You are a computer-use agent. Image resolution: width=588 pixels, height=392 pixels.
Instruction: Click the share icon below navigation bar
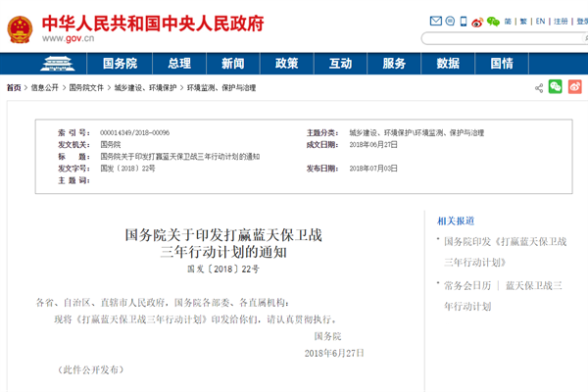pos(539,87)
